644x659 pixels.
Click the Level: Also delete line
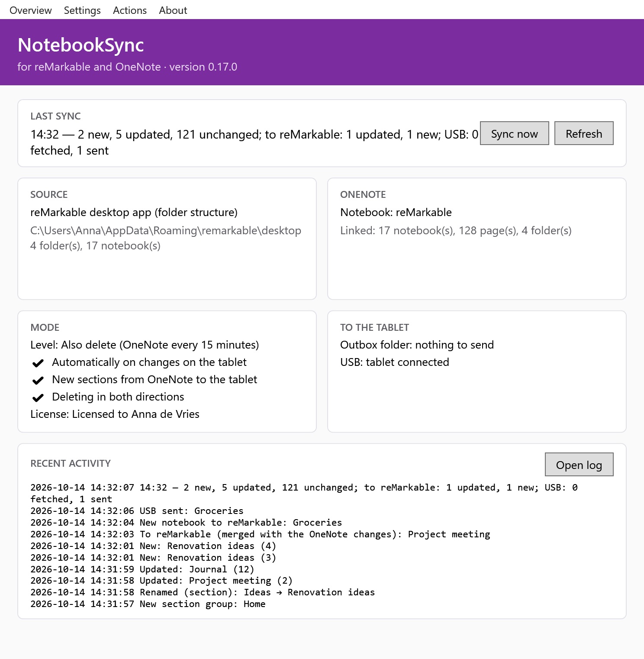[x=145, y=345]
